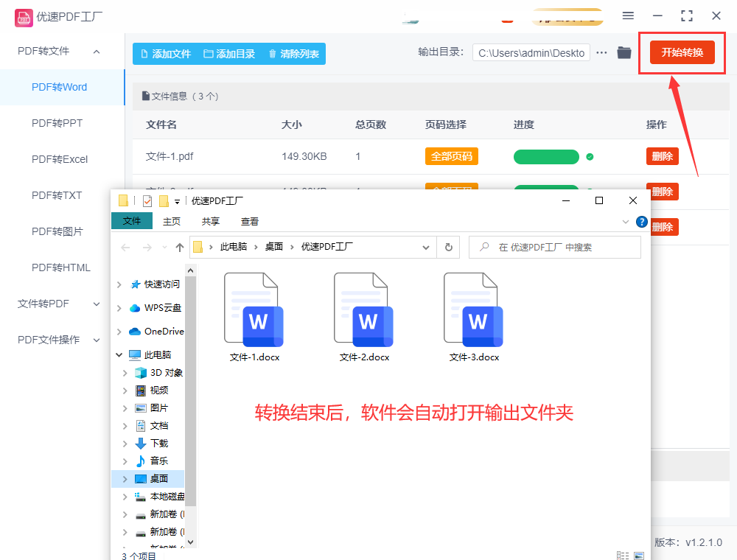This screenshot has width=737, height=560.
Task: Click the 149.30KB size cell
Action: pos(304,156)
